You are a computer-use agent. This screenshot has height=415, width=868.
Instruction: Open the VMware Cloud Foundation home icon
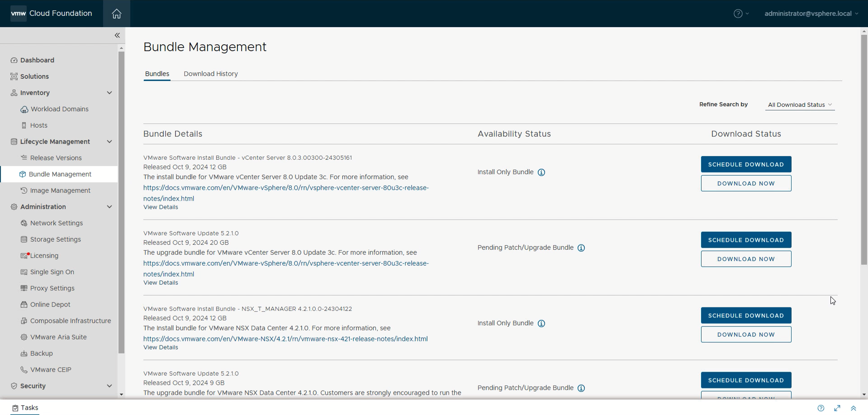click(x=116, y=14)
